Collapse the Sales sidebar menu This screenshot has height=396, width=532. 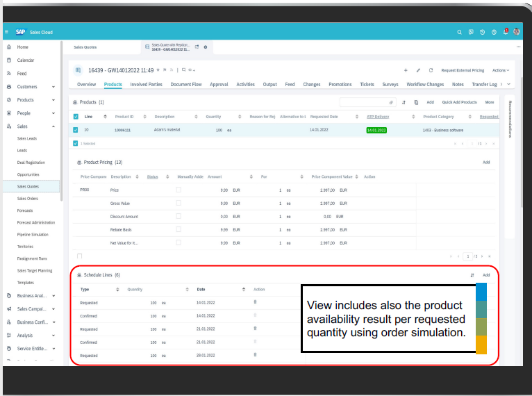pos(53,126)
